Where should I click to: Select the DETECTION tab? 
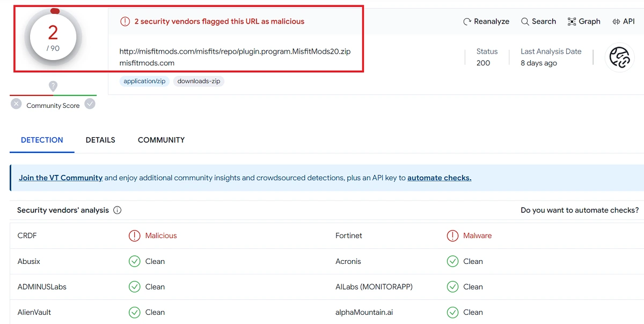[42, 140]
